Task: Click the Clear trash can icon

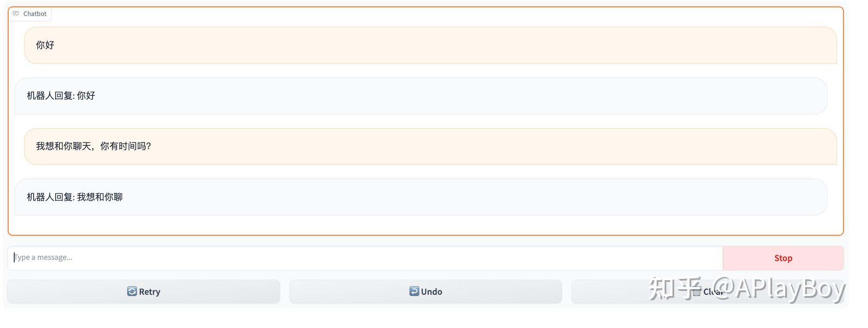Action: click(697, 292)
